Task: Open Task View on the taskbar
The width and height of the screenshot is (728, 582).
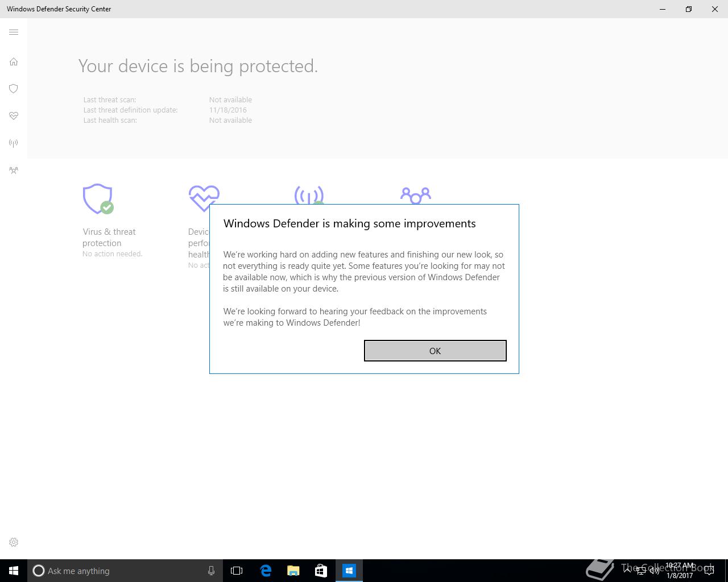Action: 237,571
